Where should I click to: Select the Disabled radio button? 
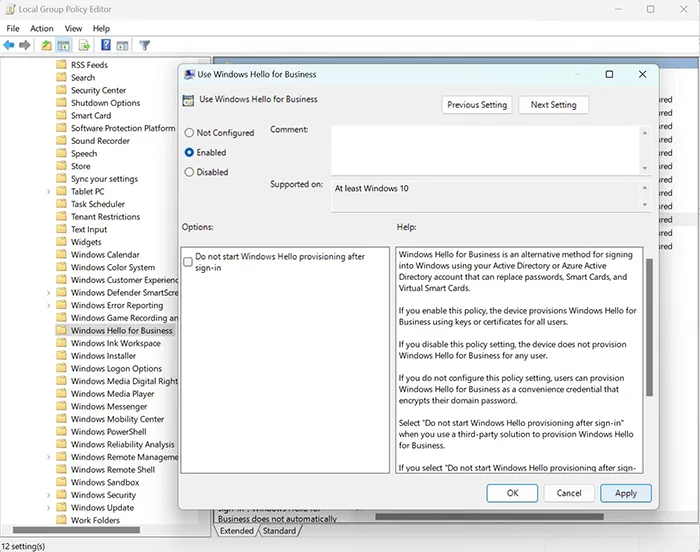coord(189,172)
